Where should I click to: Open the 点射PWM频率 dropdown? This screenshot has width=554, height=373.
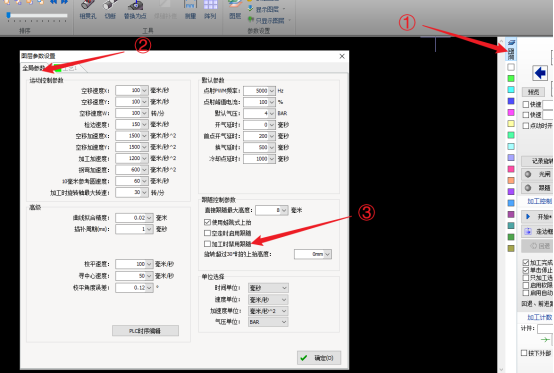[272, 91]
